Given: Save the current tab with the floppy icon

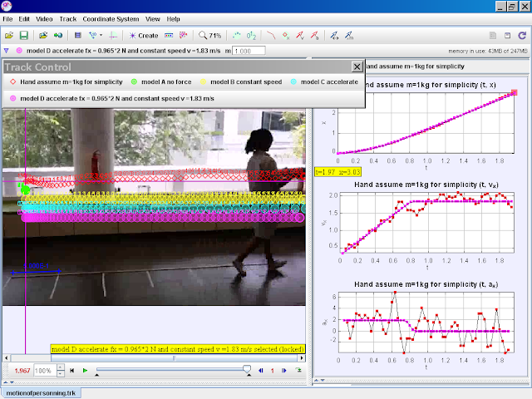Looking at the screenshot, I should (24, 35).
